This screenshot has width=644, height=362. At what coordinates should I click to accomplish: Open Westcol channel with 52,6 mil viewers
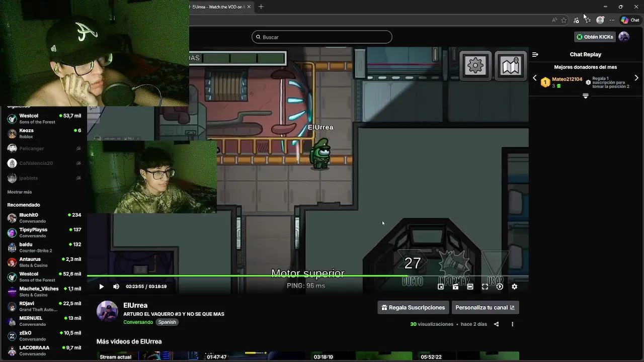pyautogui.click(x=44, y=277)
